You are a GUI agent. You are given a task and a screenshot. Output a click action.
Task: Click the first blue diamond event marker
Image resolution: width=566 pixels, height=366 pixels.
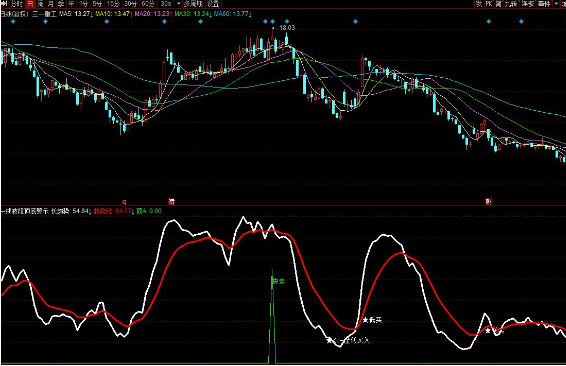click(13, 22)
